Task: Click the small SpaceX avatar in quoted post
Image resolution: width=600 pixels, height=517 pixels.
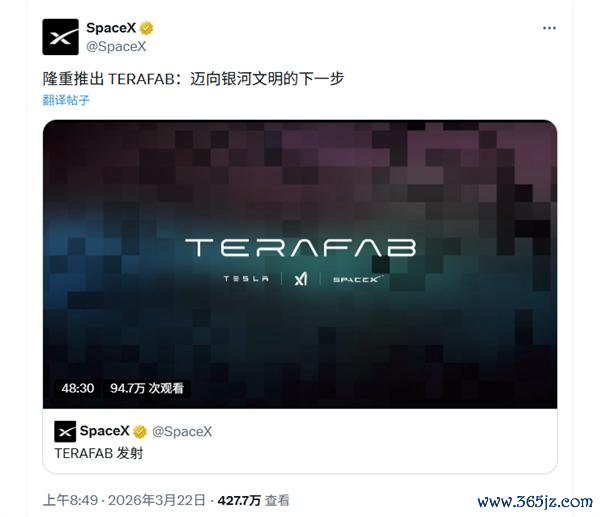Action: coord(65,432)
